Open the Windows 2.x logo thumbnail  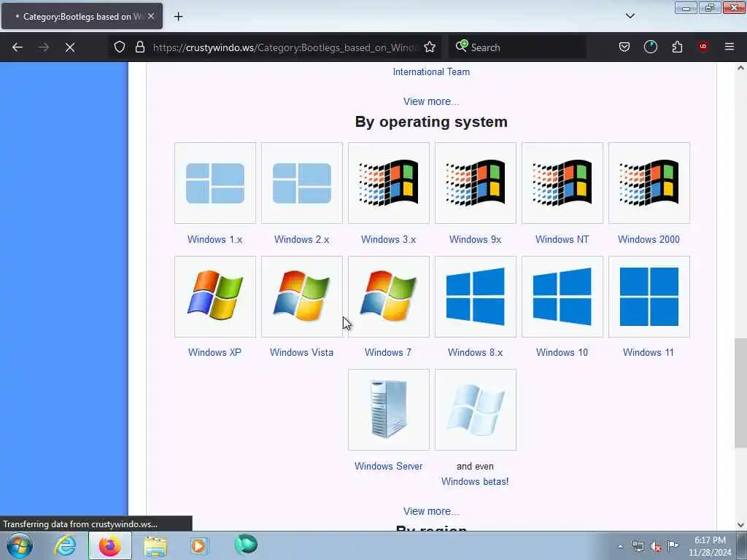click(301, 183)
